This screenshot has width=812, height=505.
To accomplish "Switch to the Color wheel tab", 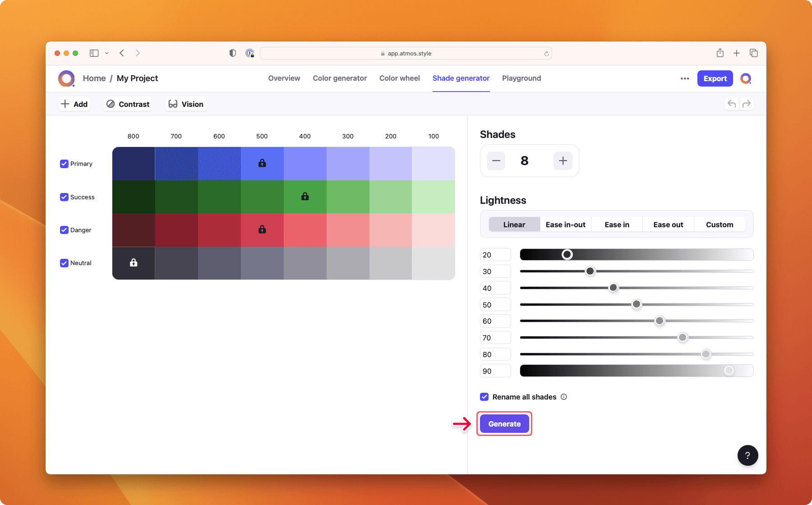I will [x=399, y=78].
